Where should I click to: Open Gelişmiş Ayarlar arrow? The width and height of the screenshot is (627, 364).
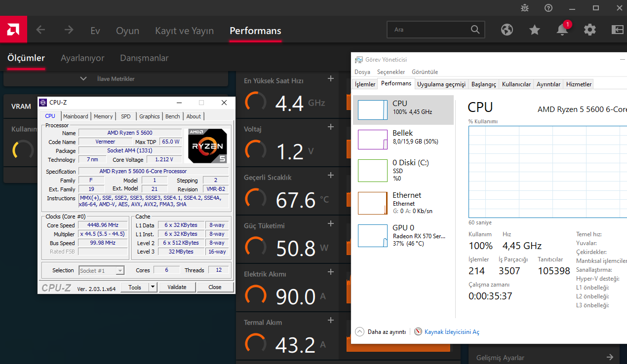tap(610, 357)
